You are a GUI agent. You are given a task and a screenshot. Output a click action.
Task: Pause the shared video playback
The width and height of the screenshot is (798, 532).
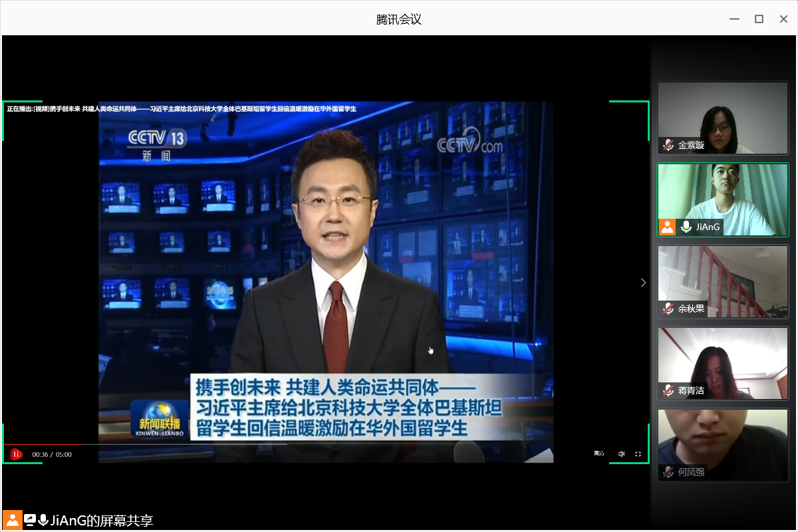tap(16, 454)
